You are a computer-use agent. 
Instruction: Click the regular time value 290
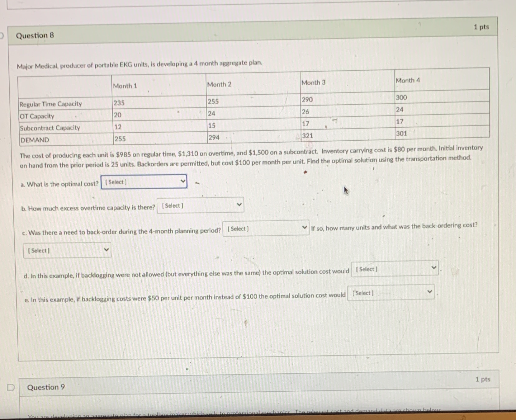pos(307,100)
